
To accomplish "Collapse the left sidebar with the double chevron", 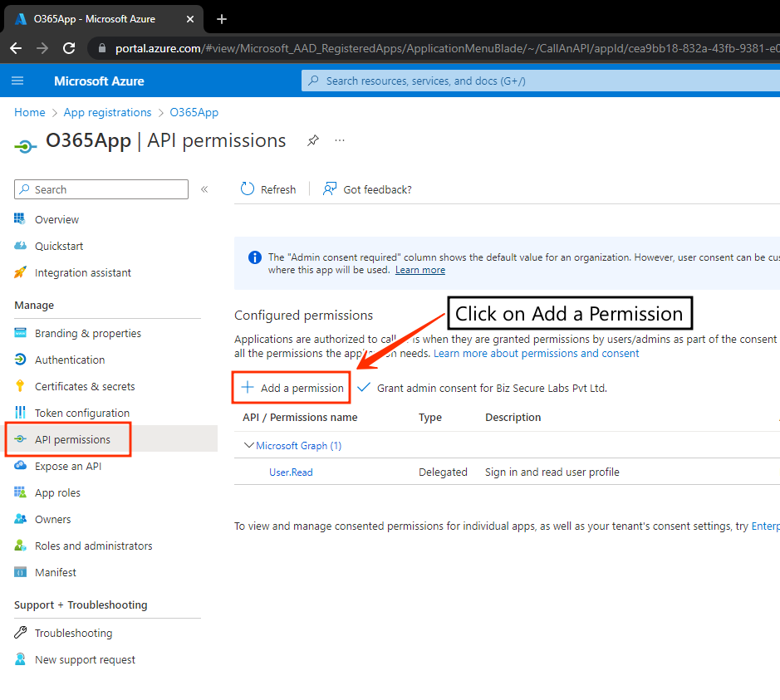I will (204, 189).
